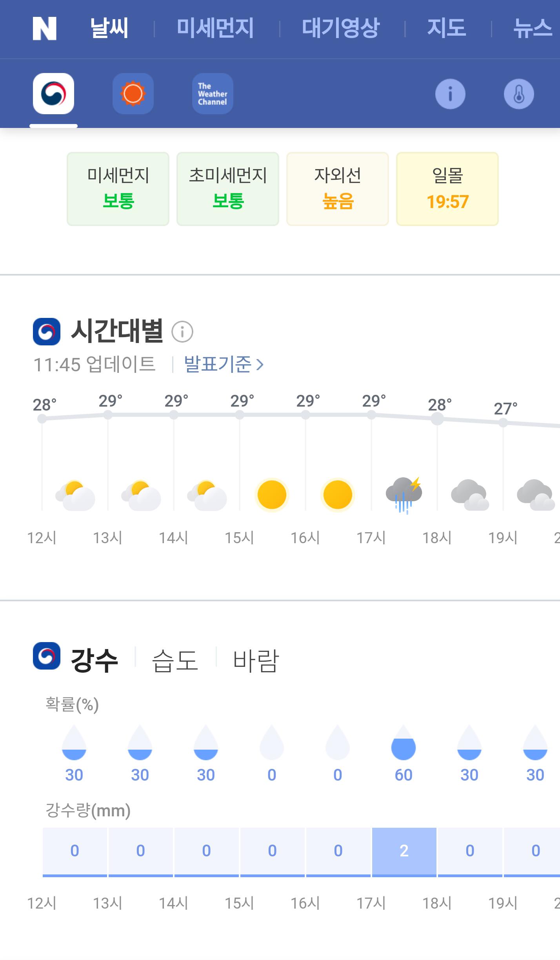Open the 미세먼지 tab

click(x=215, y=28)
